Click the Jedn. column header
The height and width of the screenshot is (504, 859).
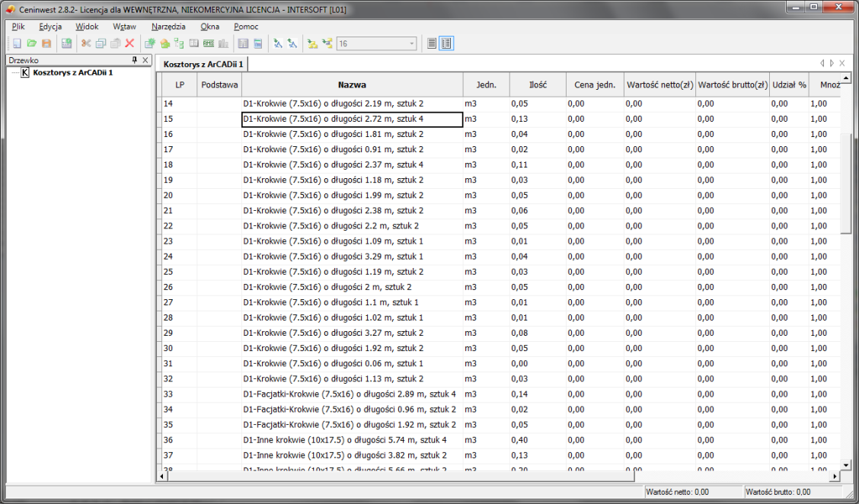click(x=487, y=85)
